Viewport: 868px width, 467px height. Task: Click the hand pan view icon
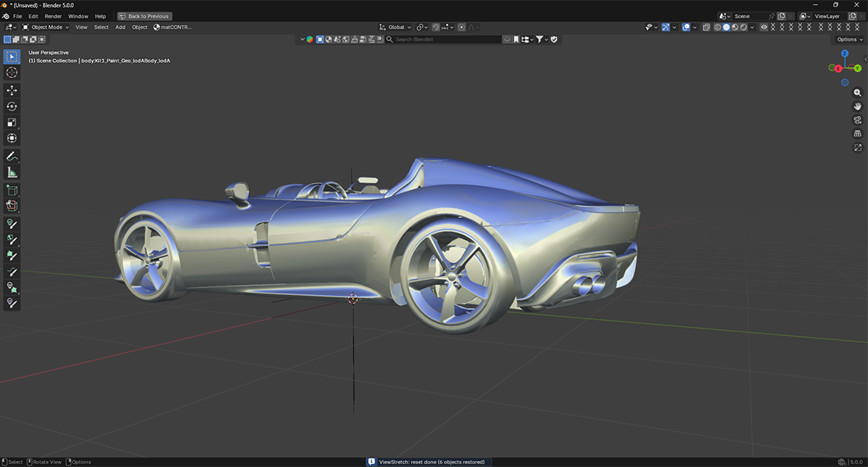(857, 106)
